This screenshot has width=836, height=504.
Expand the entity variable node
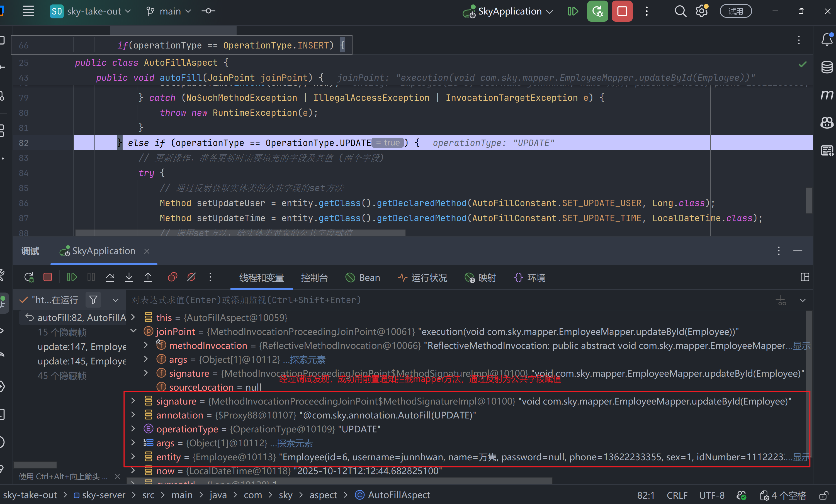pos(133,457)
